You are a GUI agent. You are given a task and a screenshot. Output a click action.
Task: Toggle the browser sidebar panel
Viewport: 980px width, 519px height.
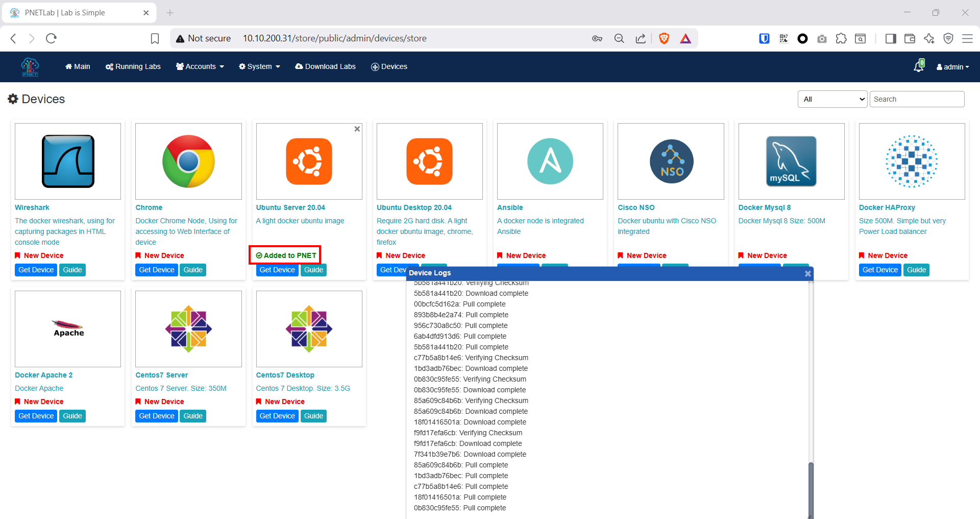click(891, 38)
